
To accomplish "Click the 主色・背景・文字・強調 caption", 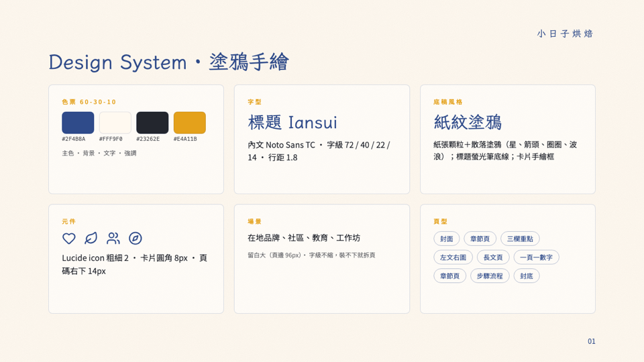I will (x=99, y=153).
